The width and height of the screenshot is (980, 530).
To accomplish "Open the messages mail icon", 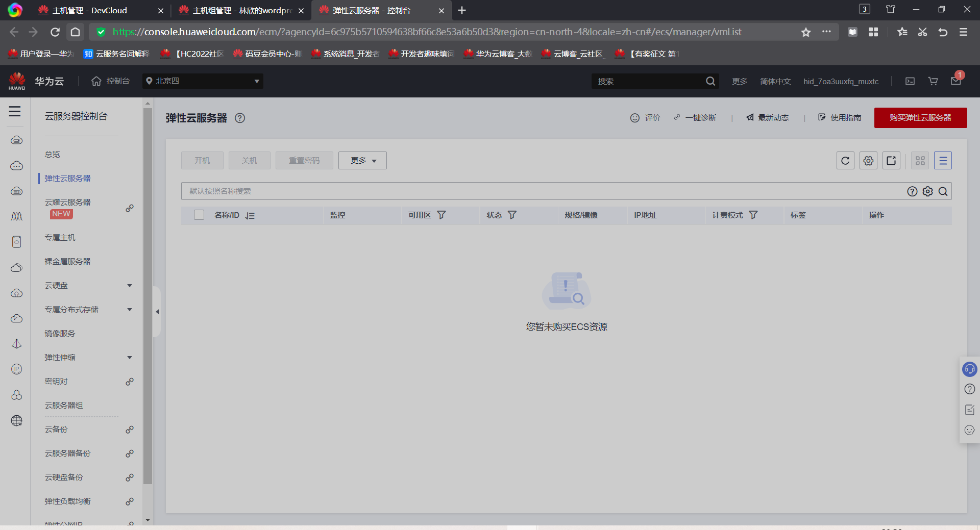I will tap(956, 81).
